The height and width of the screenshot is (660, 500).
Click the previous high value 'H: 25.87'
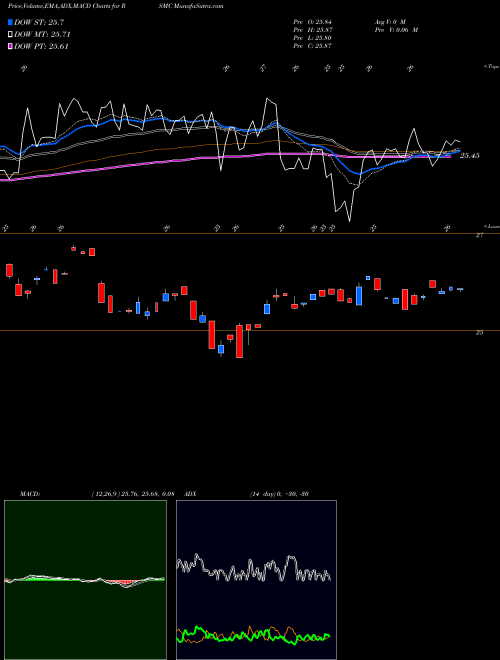tap(319, 30)
